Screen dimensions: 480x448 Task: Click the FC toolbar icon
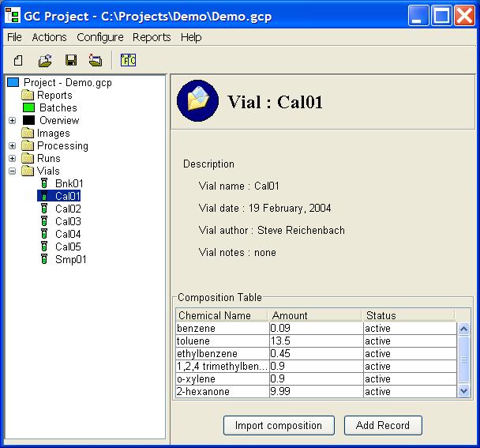tap(128, 60)
